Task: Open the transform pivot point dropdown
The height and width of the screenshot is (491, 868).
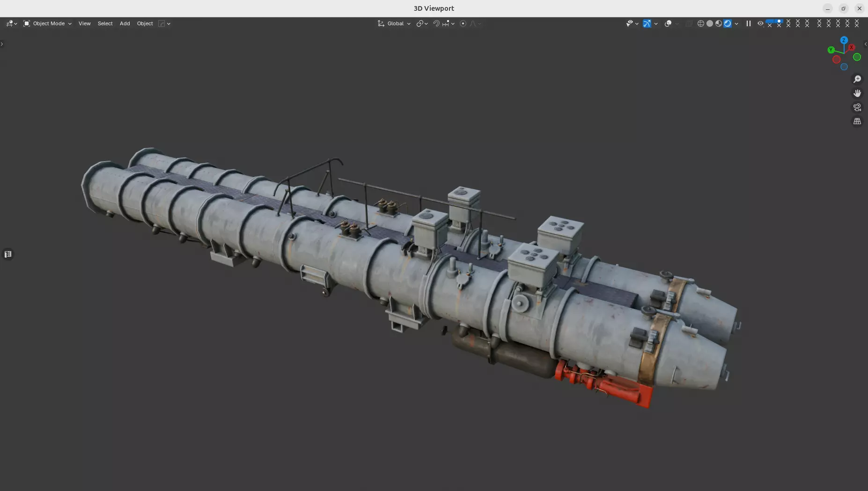Action: (422, 23)
